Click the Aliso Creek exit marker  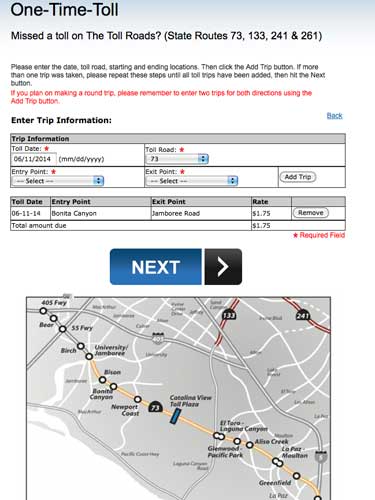pyautogui.click(x=250, y=445)
